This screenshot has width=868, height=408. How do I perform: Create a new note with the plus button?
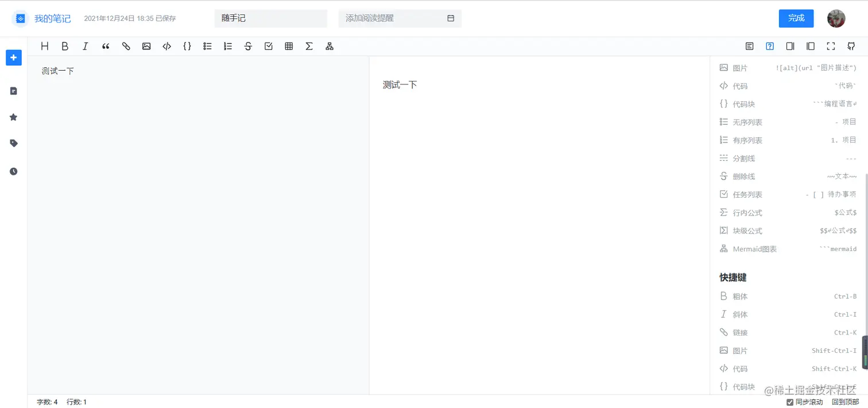pyautogui.click(x=14, y=57)
